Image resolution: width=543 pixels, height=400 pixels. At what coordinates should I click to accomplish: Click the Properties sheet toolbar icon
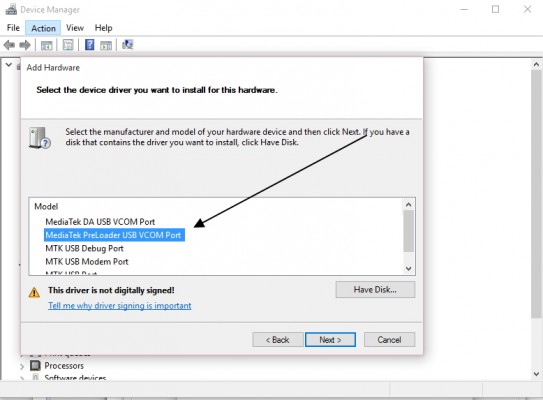[68, 45]
